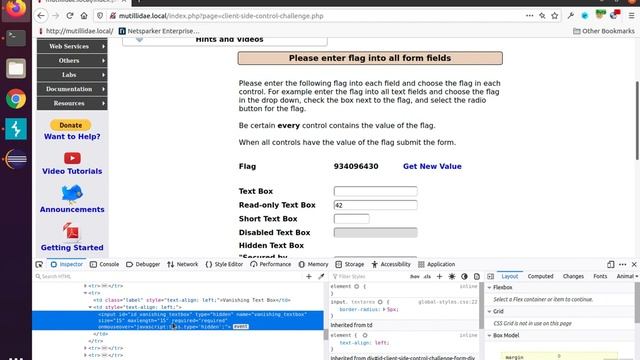
Task: Collapse the Grid section
Action: pyautogui.click(x=490, y=311)
